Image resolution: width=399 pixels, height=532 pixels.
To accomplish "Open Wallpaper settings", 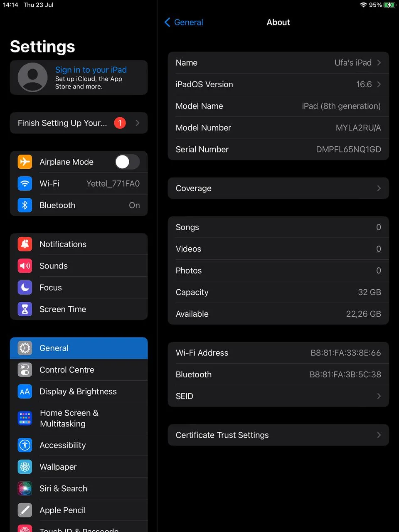I will 79,467.
